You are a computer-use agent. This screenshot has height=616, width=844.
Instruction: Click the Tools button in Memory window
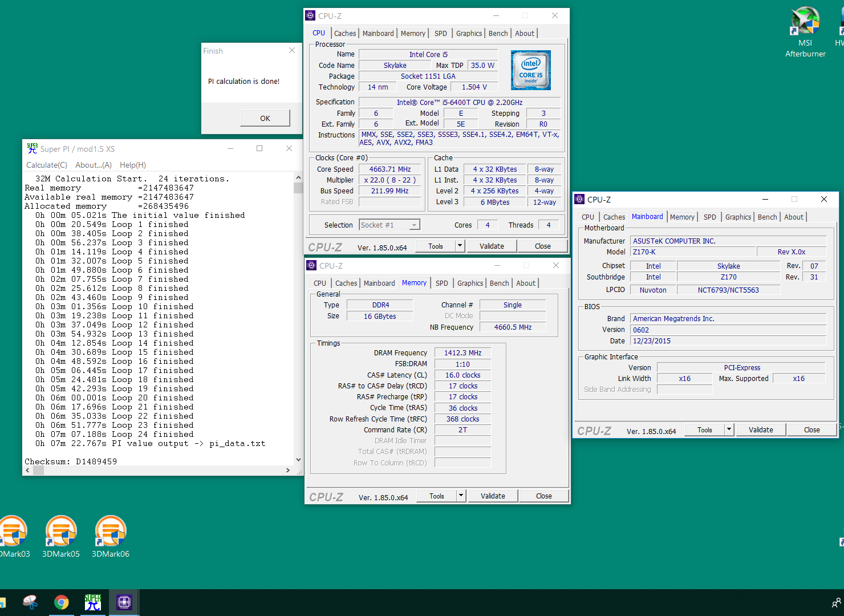click(x=437, y=496)
